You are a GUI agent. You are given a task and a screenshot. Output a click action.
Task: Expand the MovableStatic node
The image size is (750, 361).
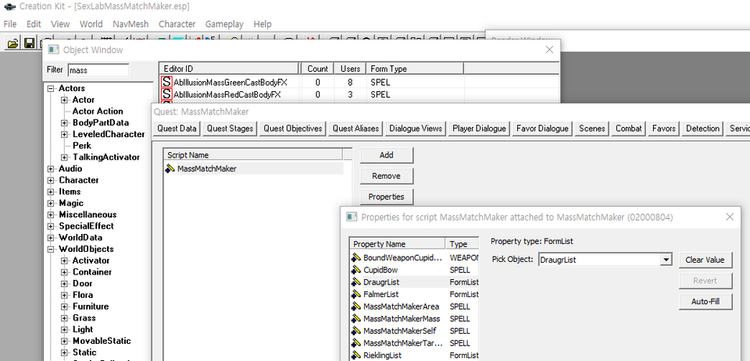pyautogui.click(x=64, y=341)
